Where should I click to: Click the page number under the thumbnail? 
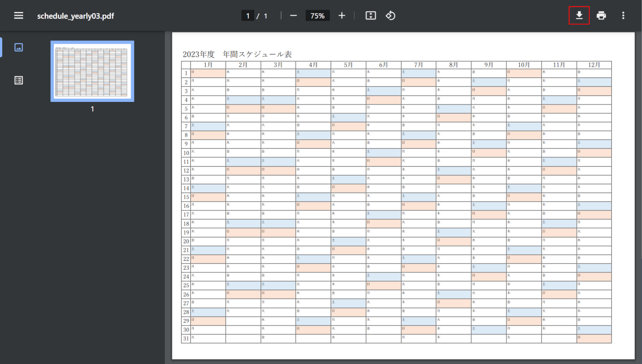point(92,109)
